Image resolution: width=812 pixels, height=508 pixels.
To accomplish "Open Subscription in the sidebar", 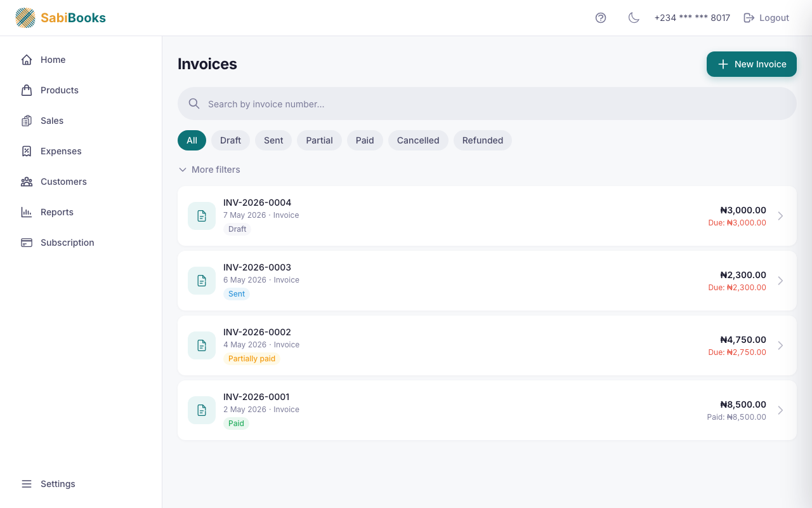I will click(x=81, y=243).
